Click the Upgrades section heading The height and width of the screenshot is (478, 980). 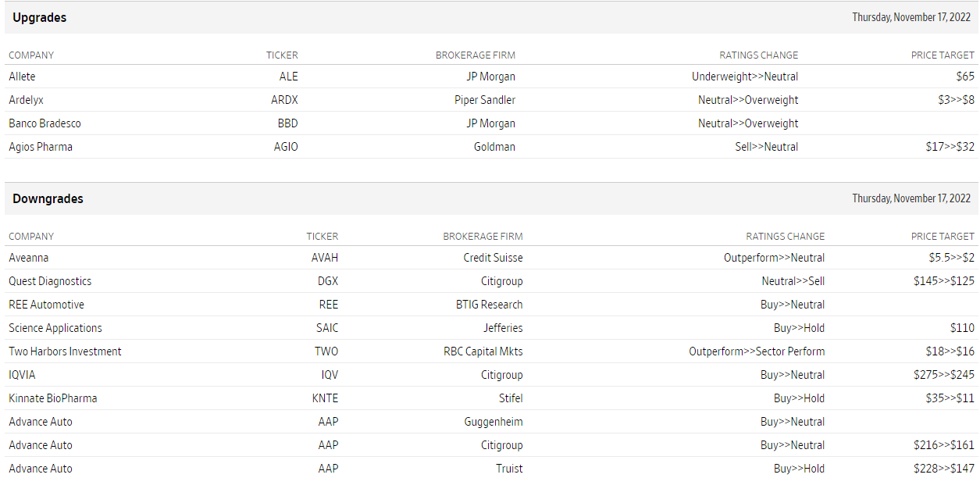[x=39, y=17]
